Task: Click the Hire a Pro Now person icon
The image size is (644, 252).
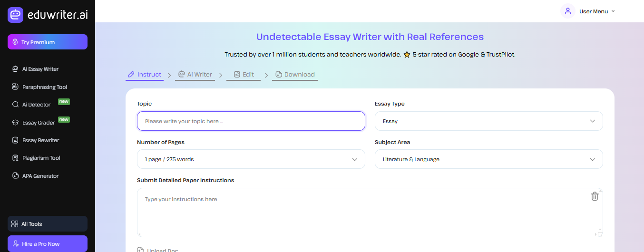Action: click(16, 244)
